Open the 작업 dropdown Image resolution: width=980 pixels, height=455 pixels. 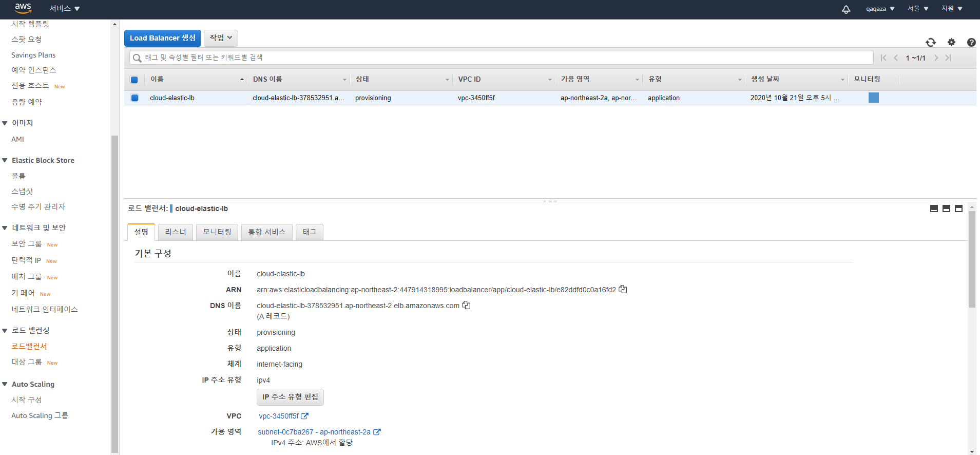[221, 38]
